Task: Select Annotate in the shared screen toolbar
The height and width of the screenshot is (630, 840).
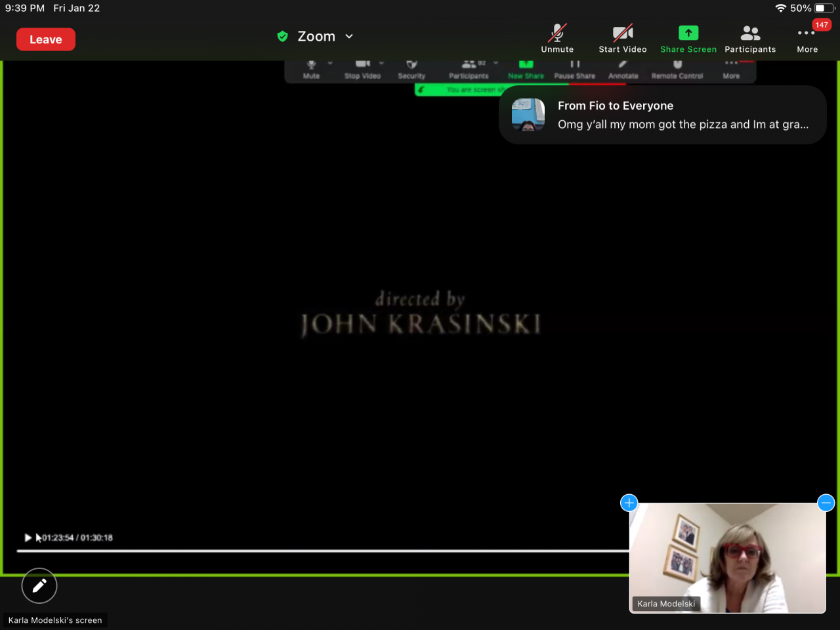Action: click(623, 69)
